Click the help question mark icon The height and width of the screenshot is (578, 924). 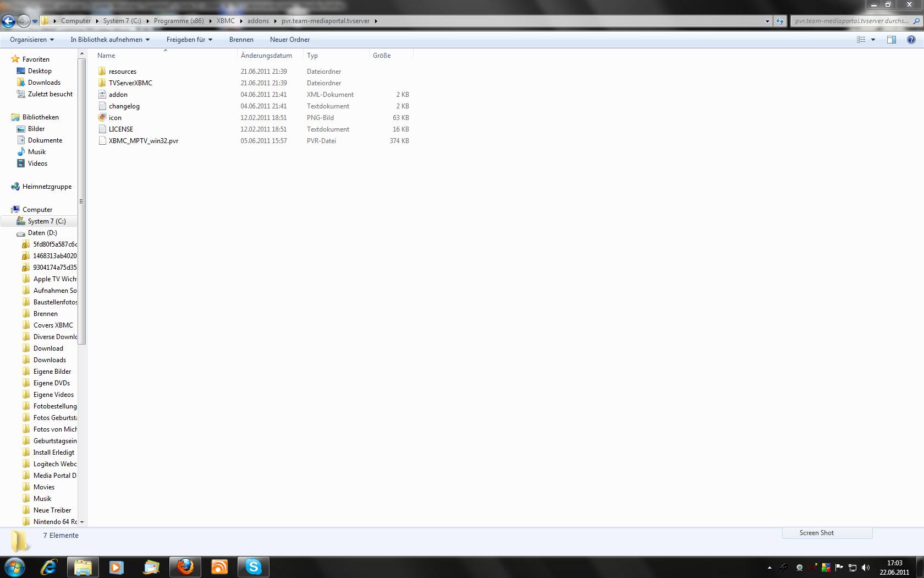pos(911,40)
